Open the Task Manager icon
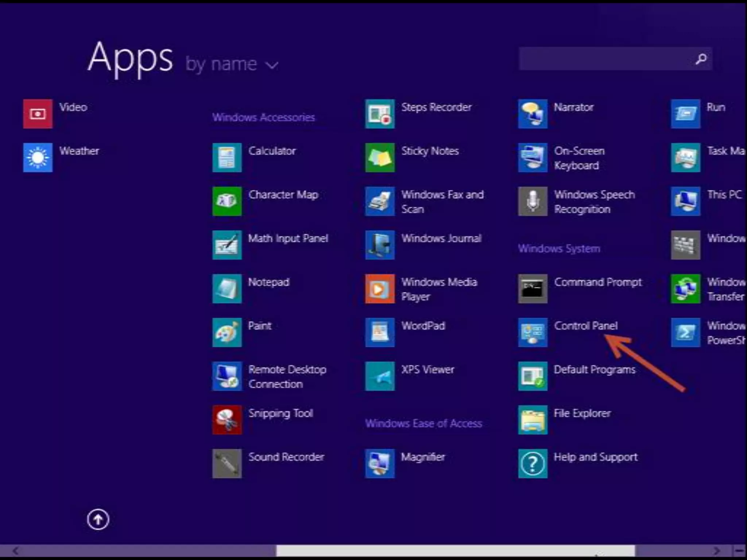 [x=685, y=157]
